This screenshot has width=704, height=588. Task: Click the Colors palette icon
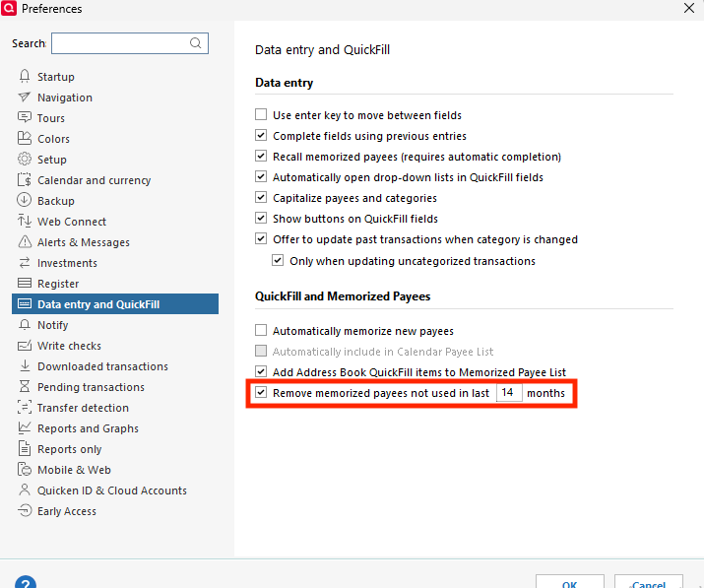point(25,138)
